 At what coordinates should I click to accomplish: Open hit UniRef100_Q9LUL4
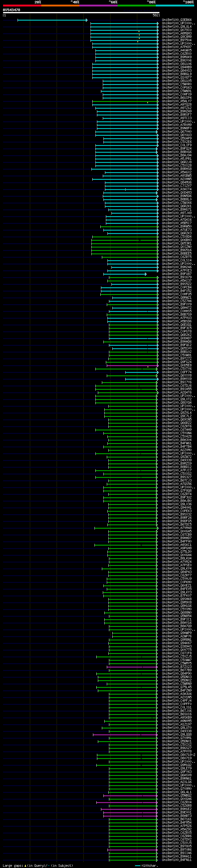177,26
